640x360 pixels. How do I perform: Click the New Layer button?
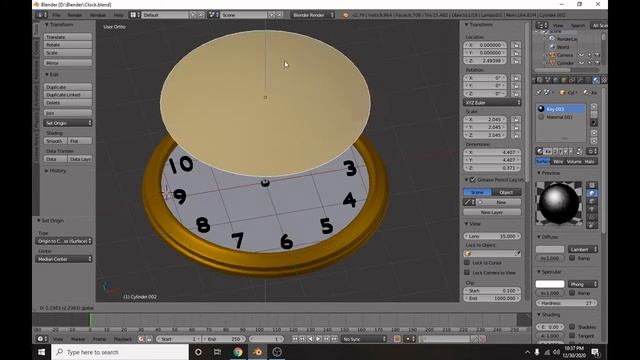click(x=492, y=212)
